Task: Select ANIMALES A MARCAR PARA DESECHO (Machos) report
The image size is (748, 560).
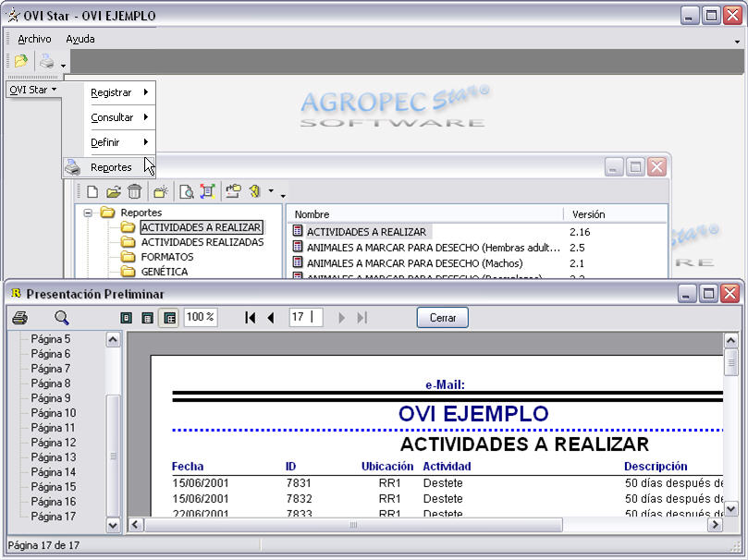Action: pyautogui.click(x=414, y=263)
